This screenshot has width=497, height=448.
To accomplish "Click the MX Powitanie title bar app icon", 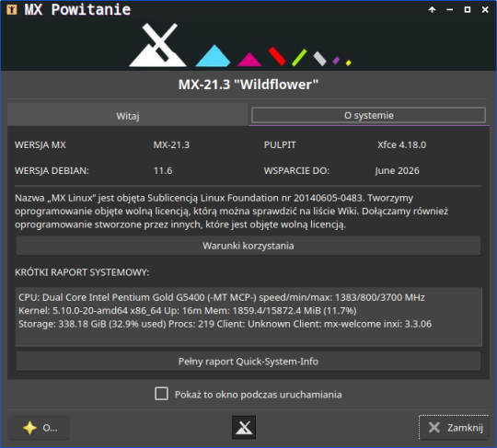I will [x=12, y=9].
